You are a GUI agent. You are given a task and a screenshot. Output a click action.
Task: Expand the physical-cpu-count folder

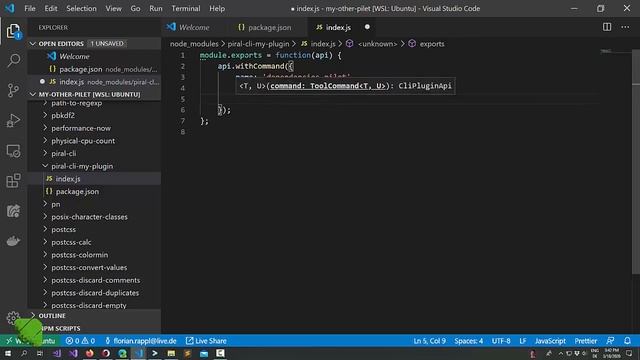click(83, 141)
